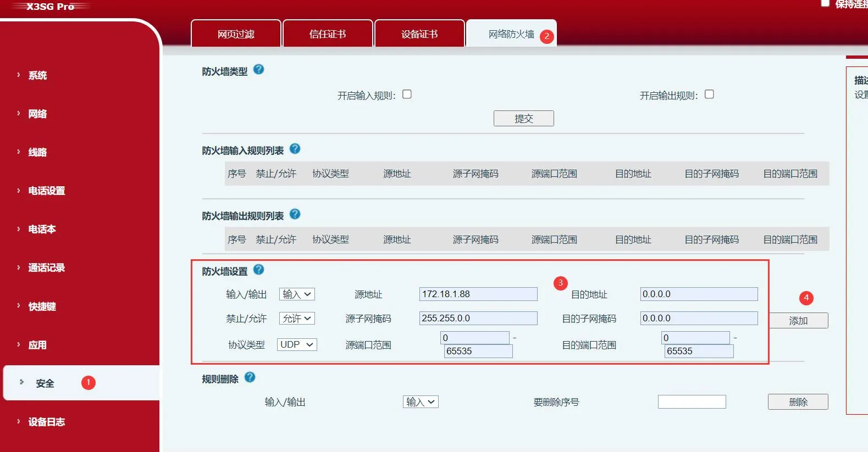
Task: Show help for 规则删除 section
Action: tap(250, 377)
